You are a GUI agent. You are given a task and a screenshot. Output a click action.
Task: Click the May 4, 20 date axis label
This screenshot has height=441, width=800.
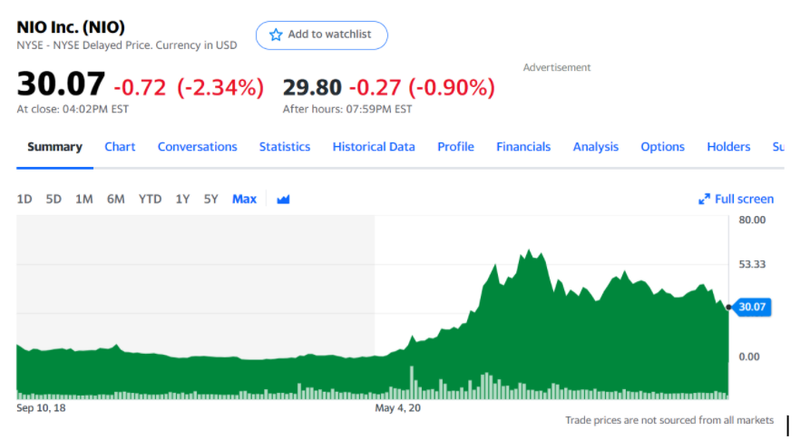[x=397, y=408]
